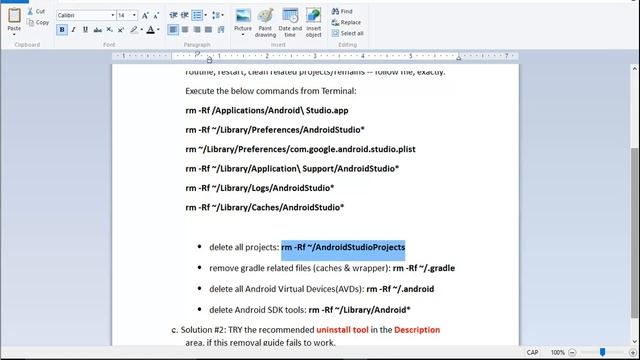Viewport: 640px width, 360px height.
Task: Open the Replace dialog
Action: (x=346, y=22)
